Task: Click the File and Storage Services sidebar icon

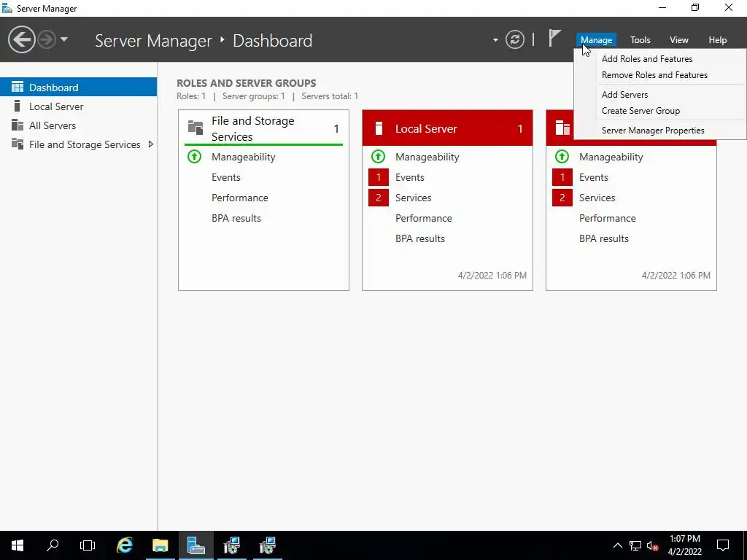Action: click(x=18, y=144)
